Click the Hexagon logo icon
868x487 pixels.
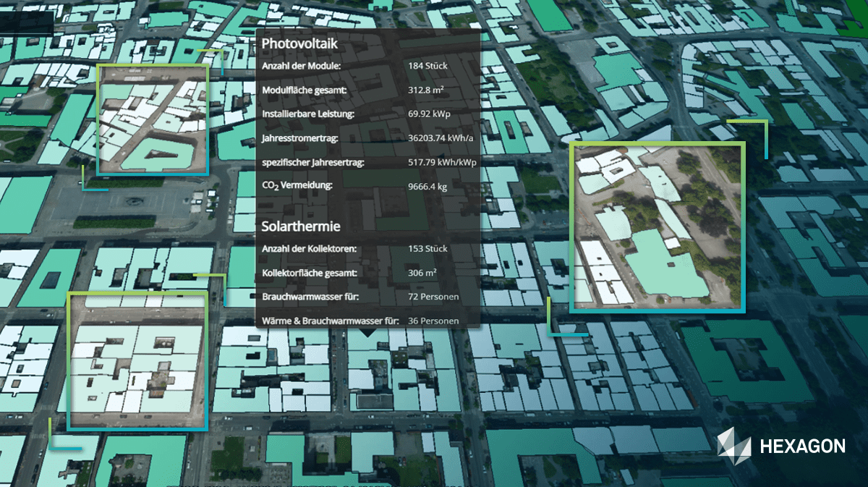point(734,446)
